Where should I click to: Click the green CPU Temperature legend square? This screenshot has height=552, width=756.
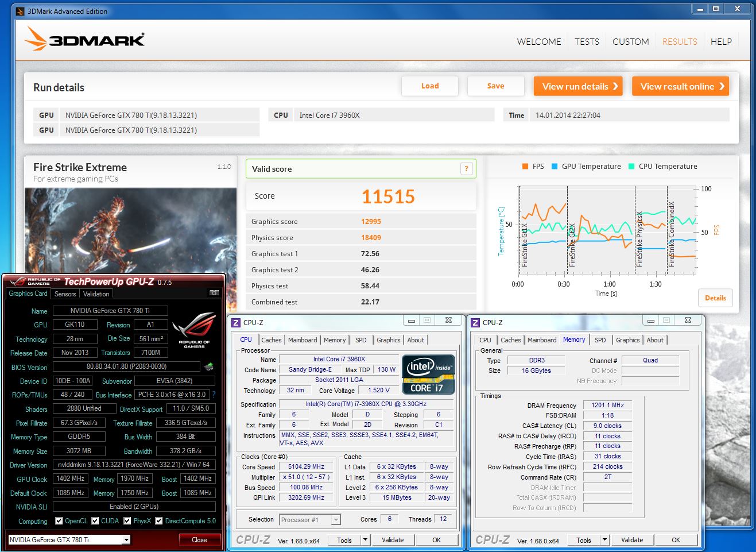point(631,167)
